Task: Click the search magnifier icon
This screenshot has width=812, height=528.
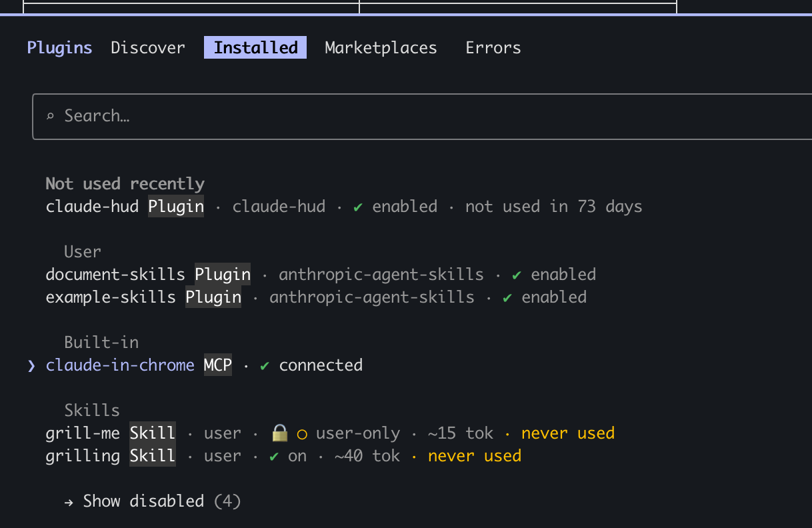Action: click(50, 117)
